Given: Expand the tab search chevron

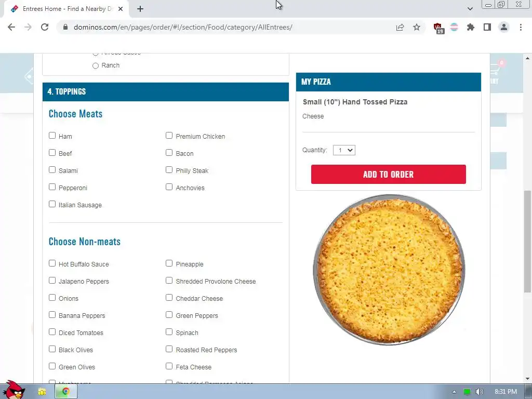Looking at the screenshot, I should pos(470,9).
